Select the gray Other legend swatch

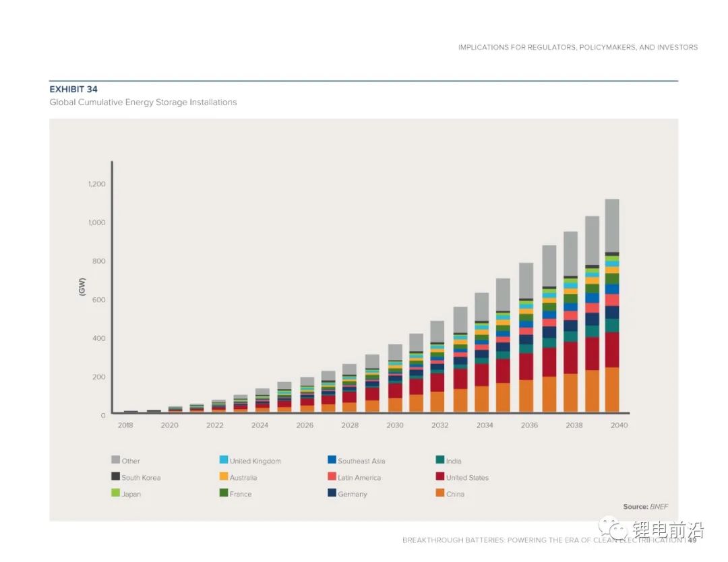tap(115, 460)
